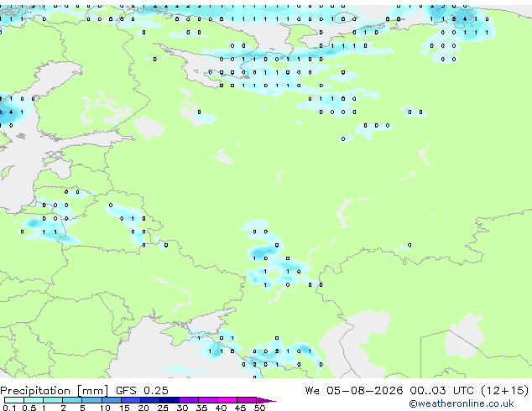Click the above-50 mm legend arrow tip
Viewport: 532px width, 411px height.
coord(266,400)
